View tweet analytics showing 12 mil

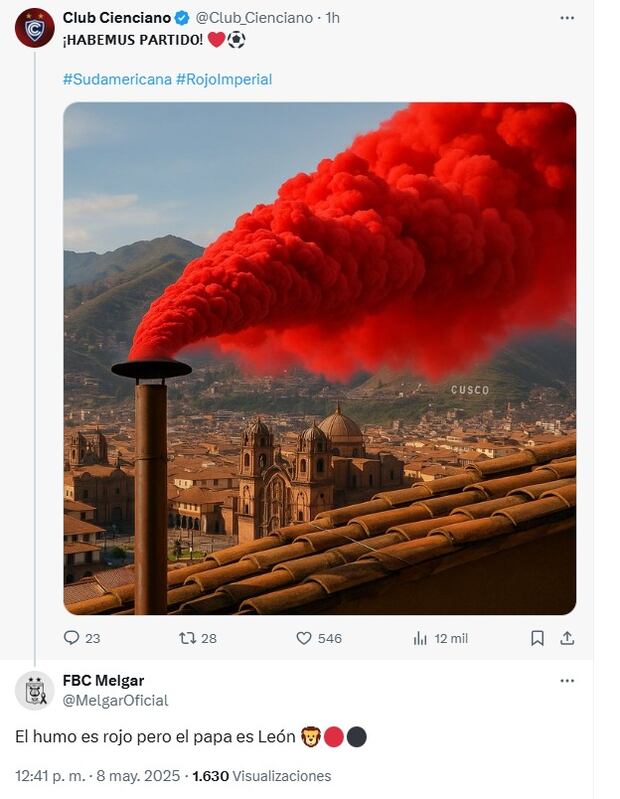click(421, 637)
